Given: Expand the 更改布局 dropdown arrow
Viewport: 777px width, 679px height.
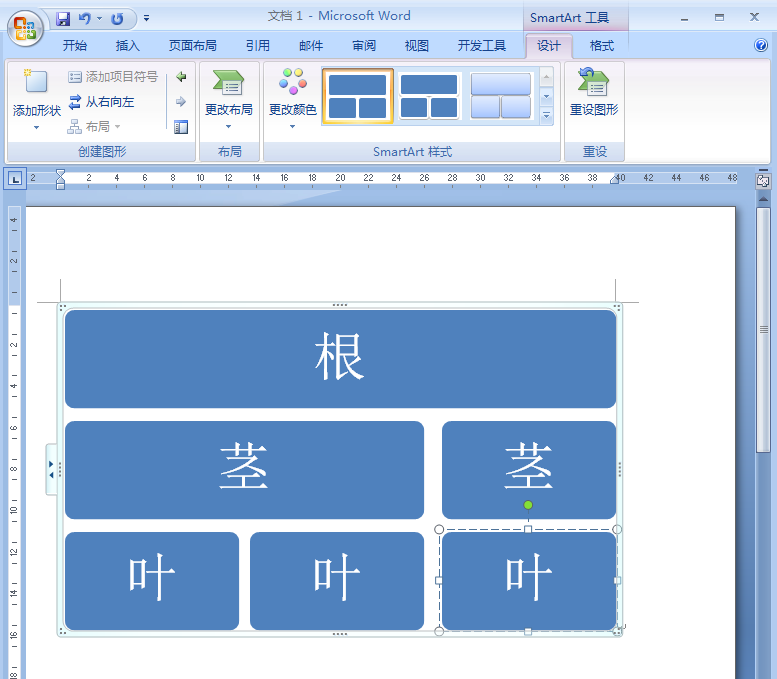Looking at the screenshot, I should 228,126.
